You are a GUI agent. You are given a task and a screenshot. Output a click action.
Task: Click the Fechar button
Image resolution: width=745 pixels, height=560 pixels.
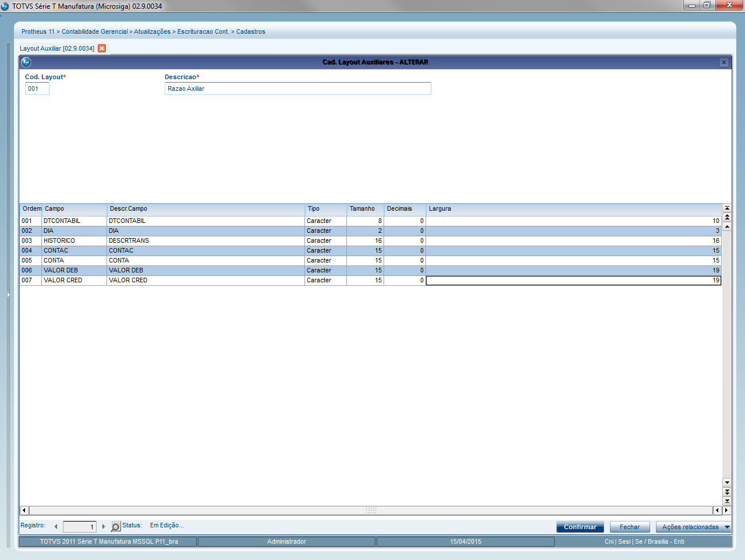point(630,527)
